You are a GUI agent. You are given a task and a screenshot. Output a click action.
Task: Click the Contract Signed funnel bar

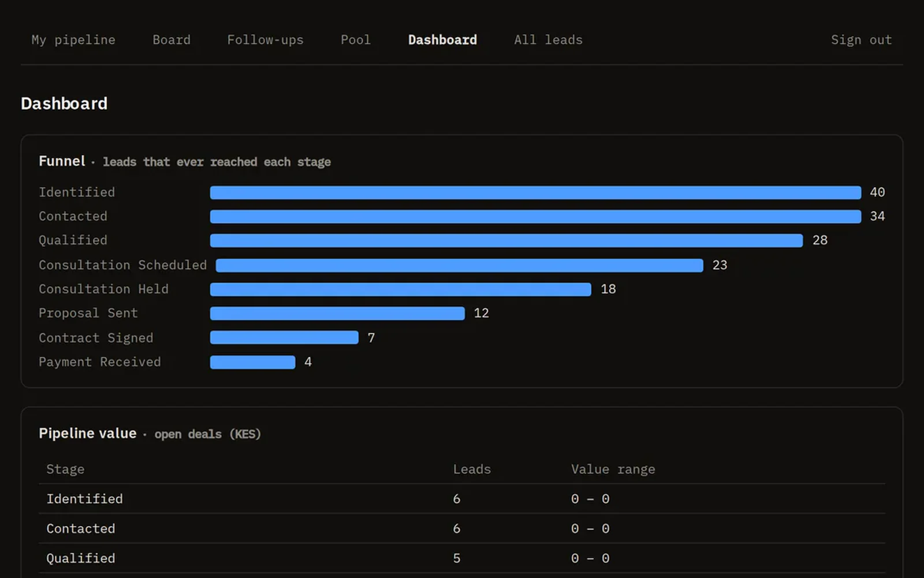284,338
